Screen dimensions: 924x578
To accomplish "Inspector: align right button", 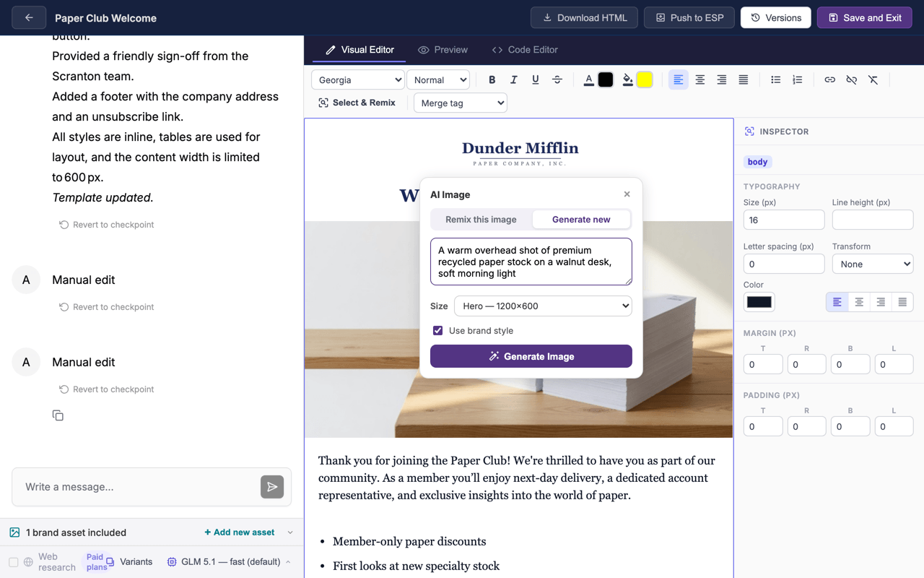I will 881,302.
